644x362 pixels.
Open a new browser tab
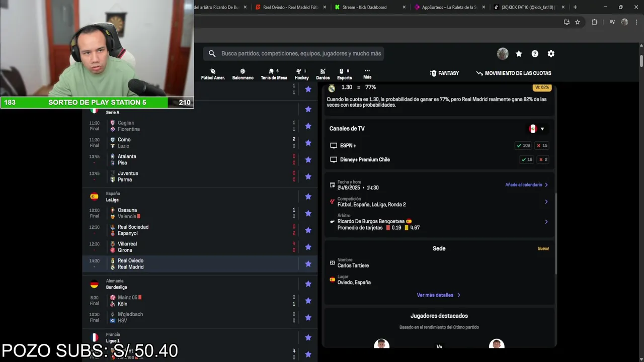pos(575,7)
